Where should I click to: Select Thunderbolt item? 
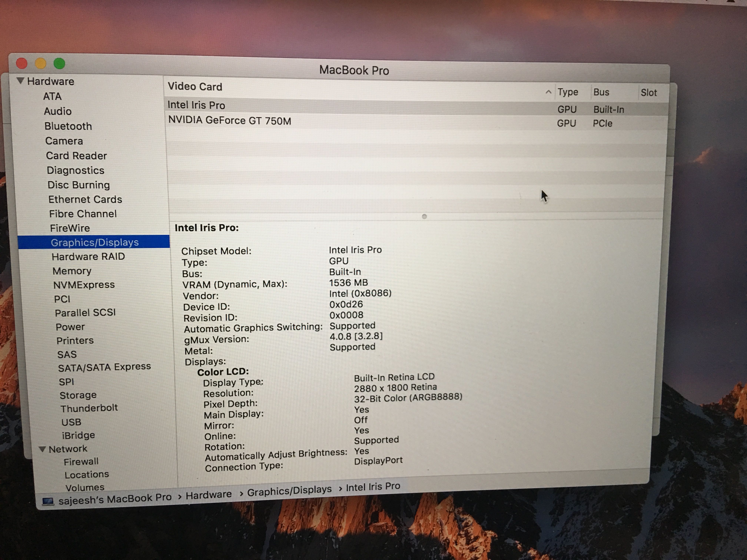tap(89, 408)
